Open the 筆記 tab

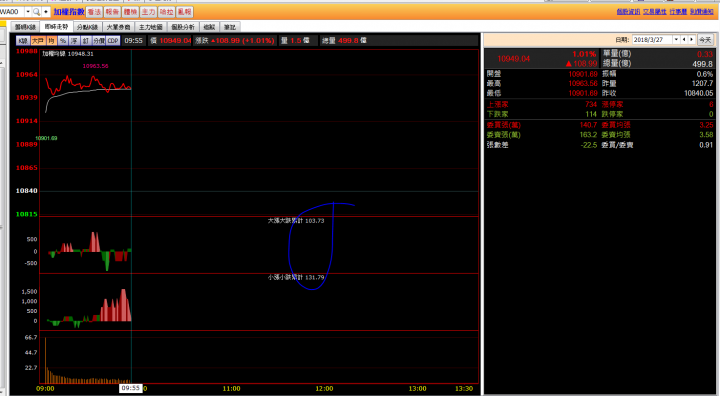pyautogui.click(x=230, y=27)
